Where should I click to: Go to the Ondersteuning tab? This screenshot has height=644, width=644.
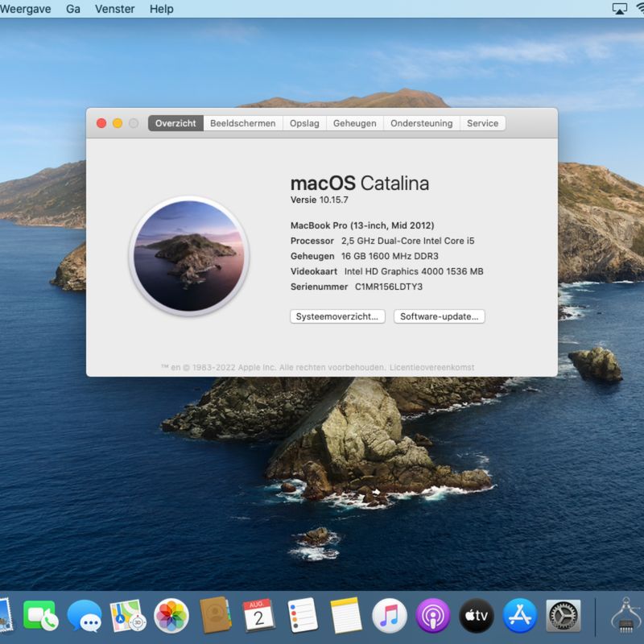point(421,123)
